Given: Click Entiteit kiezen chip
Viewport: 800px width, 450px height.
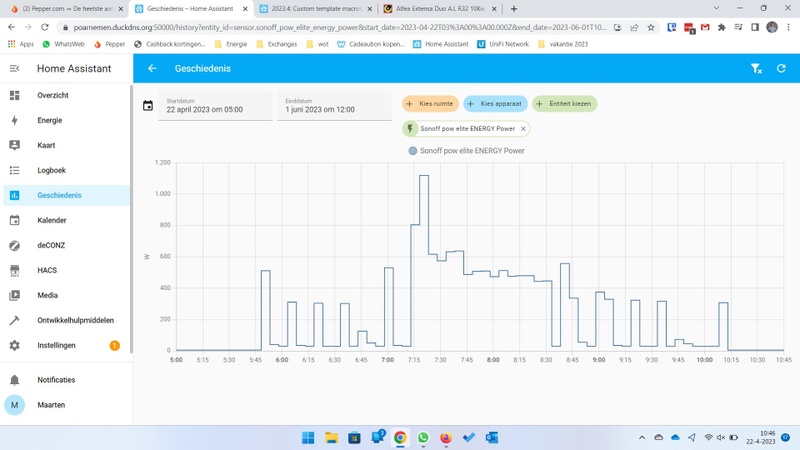Looking at the screenshot, I should (564, 104).
